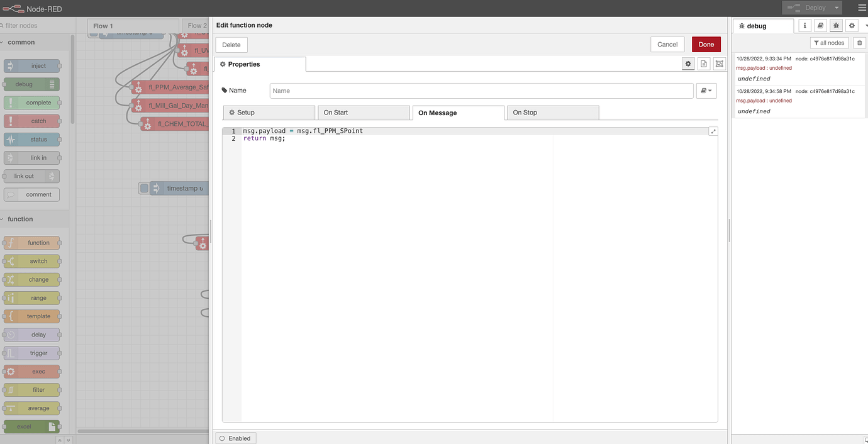Switch to the Setup tab
The width and height of the screenshot is (868, 444).
269,113
